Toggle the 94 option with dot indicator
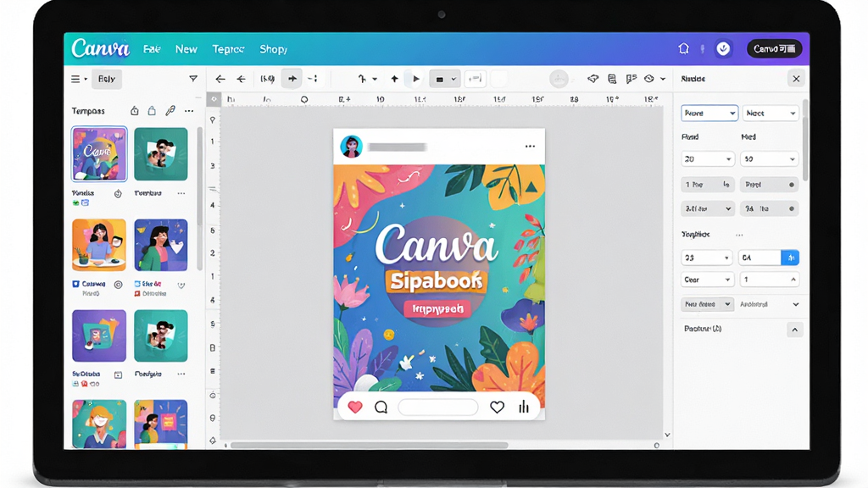868x488 pixels. [770, 208]
